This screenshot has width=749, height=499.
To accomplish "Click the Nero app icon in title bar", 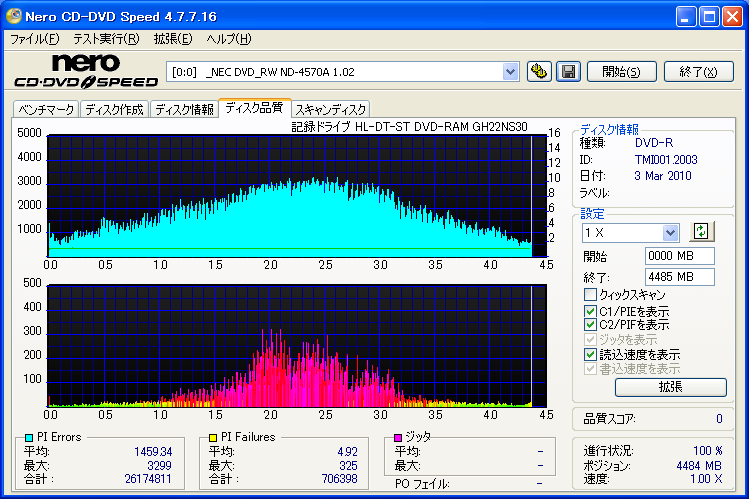I will [x=14, y=16].
